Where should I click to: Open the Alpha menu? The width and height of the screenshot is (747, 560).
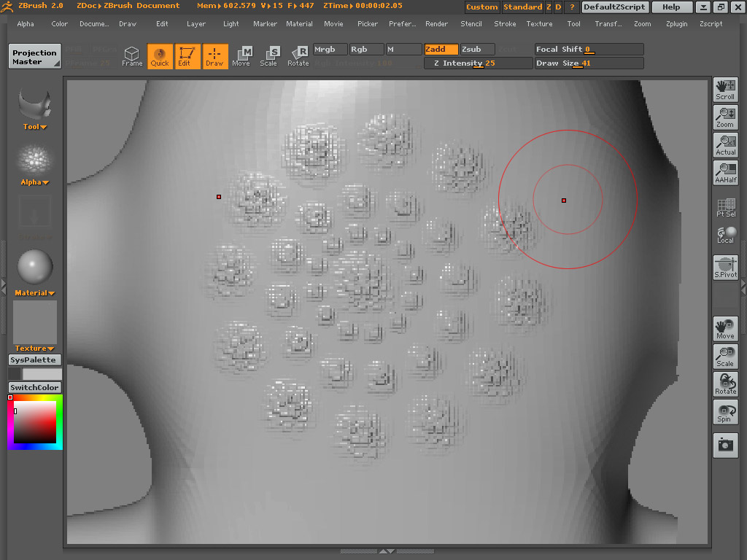tap(26, 24)
